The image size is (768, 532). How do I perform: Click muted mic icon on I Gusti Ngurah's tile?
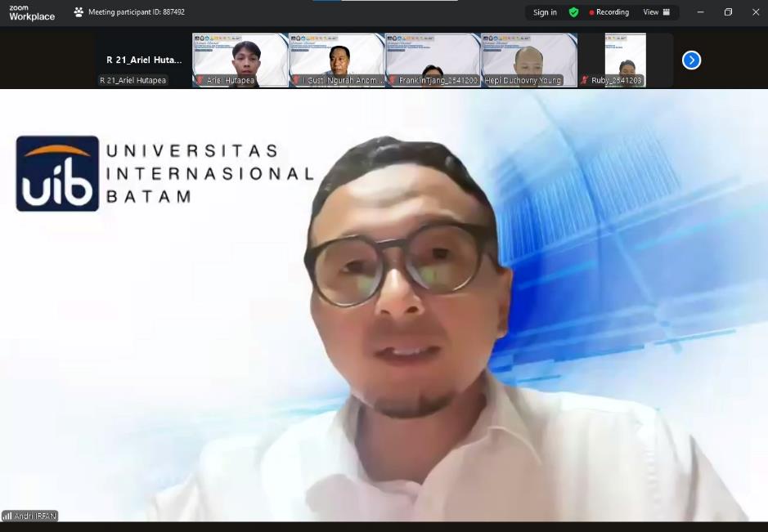coord(296,81)
